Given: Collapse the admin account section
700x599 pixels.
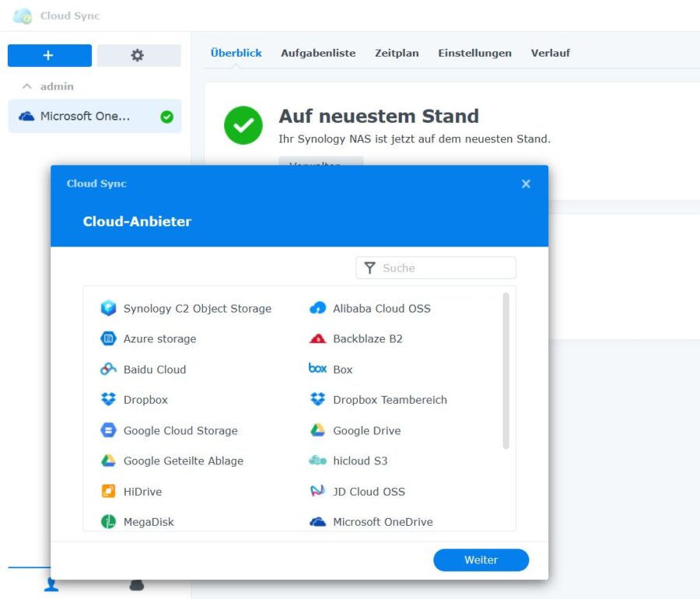Looking at the screenshot, I should [27, 86].
